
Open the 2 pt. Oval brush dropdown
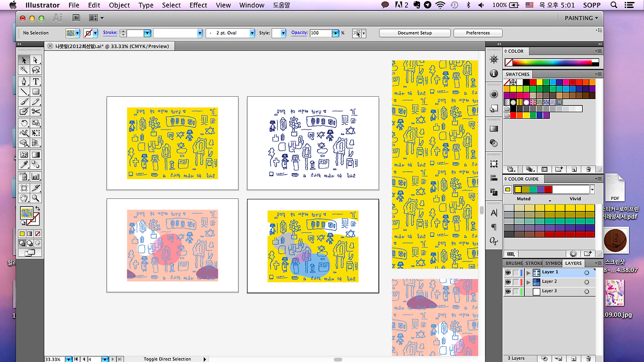pos(252,33)
